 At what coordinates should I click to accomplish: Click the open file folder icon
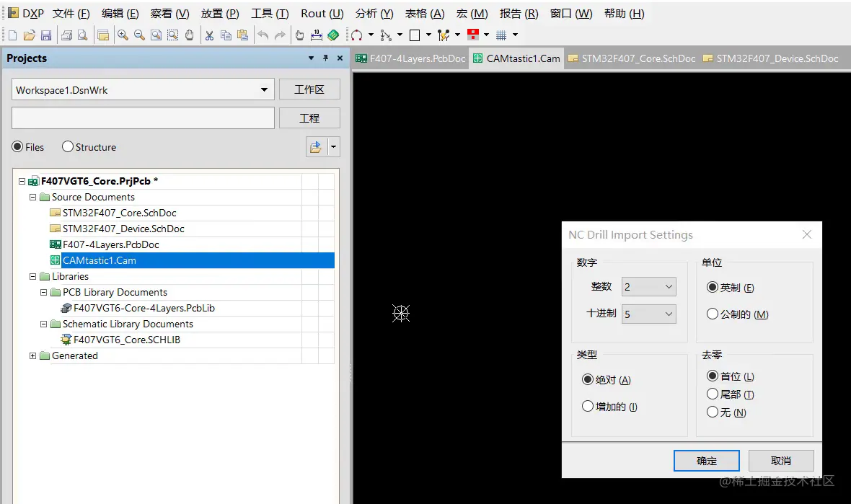tap(30, 35)
